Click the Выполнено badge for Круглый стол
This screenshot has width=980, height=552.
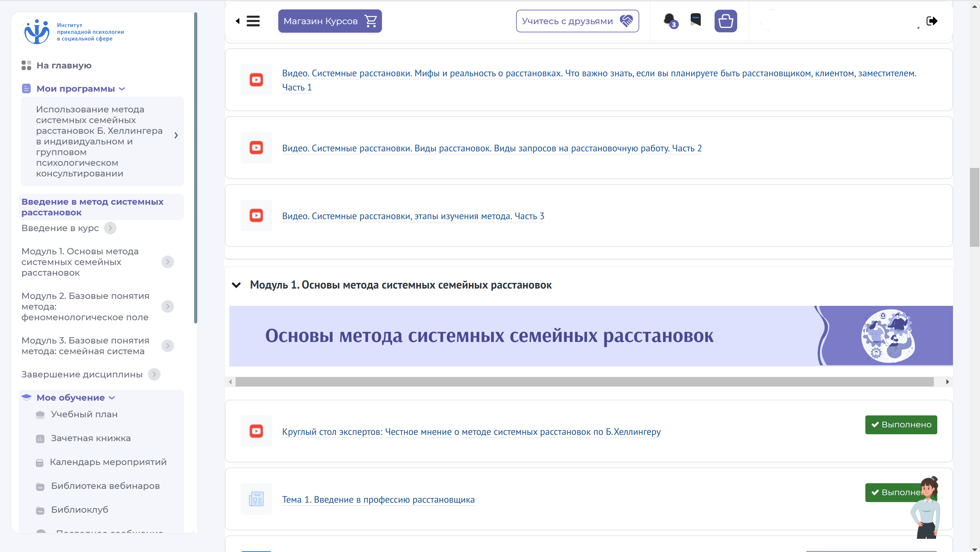[x=901, y=425]
